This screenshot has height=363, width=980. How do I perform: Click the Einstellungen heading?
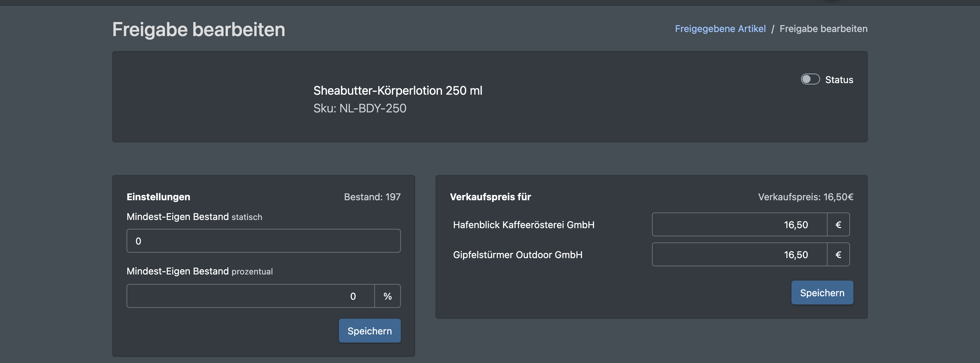158,196
